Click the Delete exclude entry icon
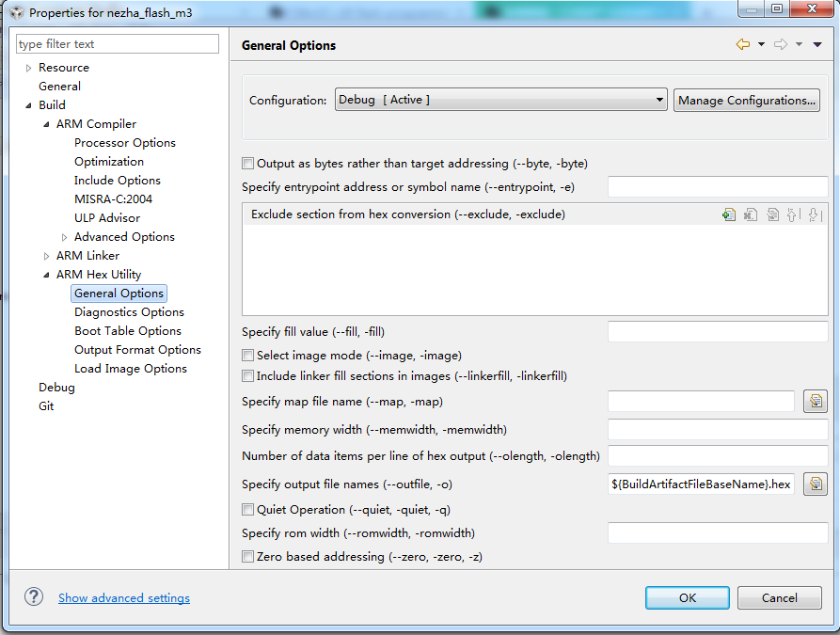 751,214
